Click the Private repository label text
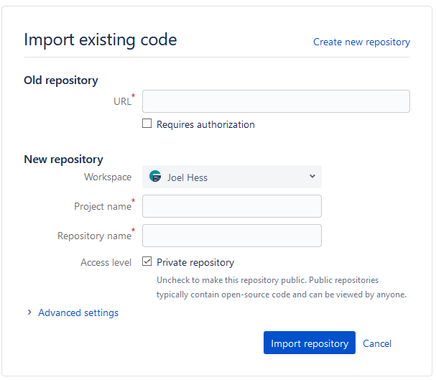This screenshot has height=380, width=436. 195,262
